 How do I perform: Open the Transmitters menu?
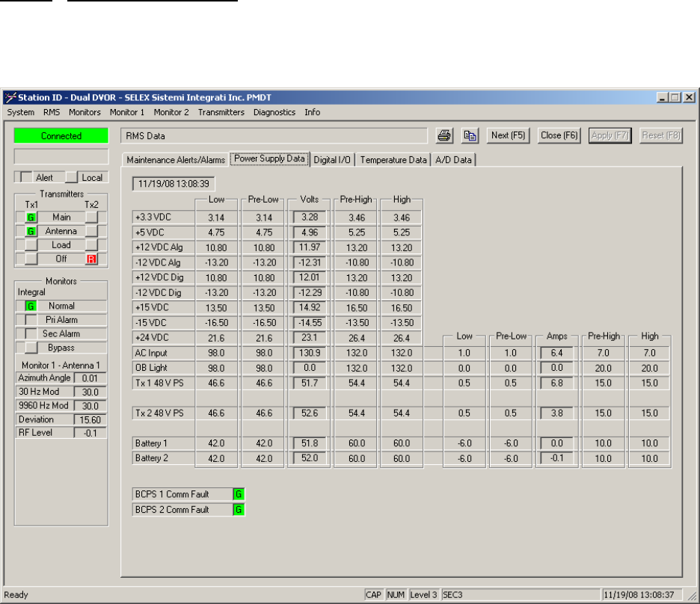pyautogui.click(x=221, y=112)
